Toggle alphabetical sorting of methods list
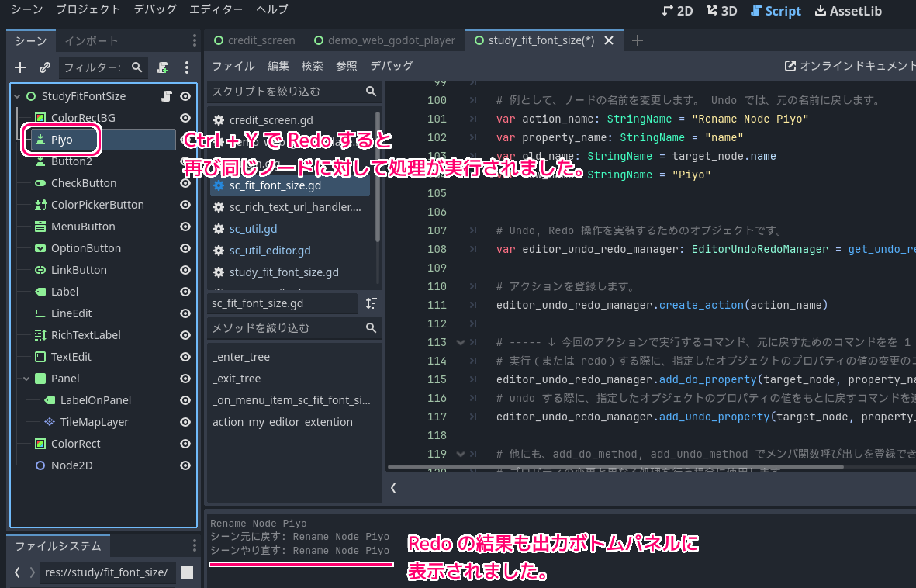This screenshot has height=588, width=916. point(372,303)
